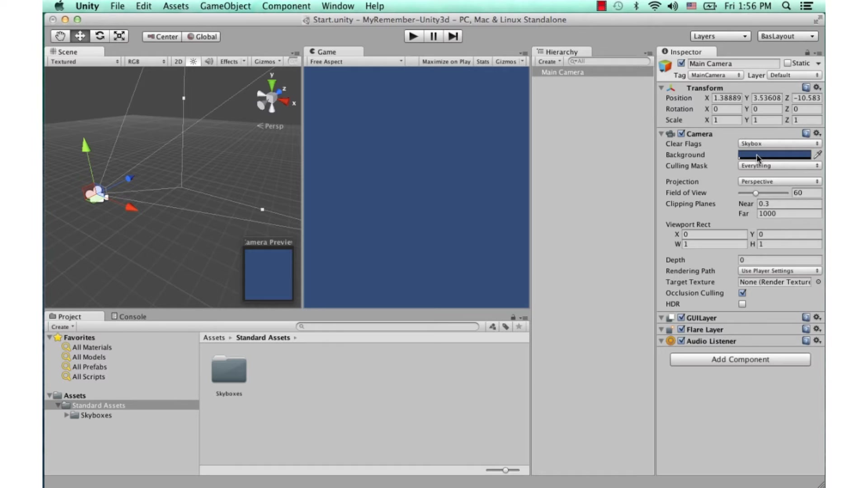Open the Free Aspect dropdown
The height and width of the screenshot is (488, 868).
[x=356, y=61]
